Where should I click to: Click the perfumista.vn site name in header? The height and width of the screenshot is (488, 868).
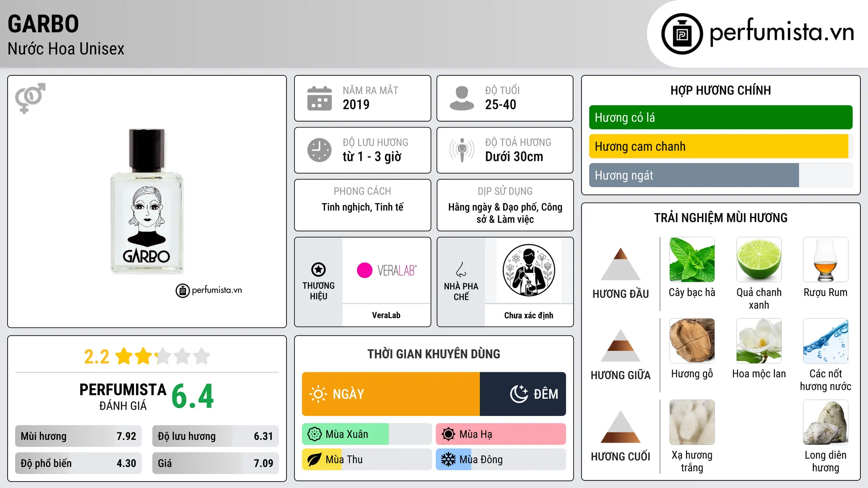[782, 32]
